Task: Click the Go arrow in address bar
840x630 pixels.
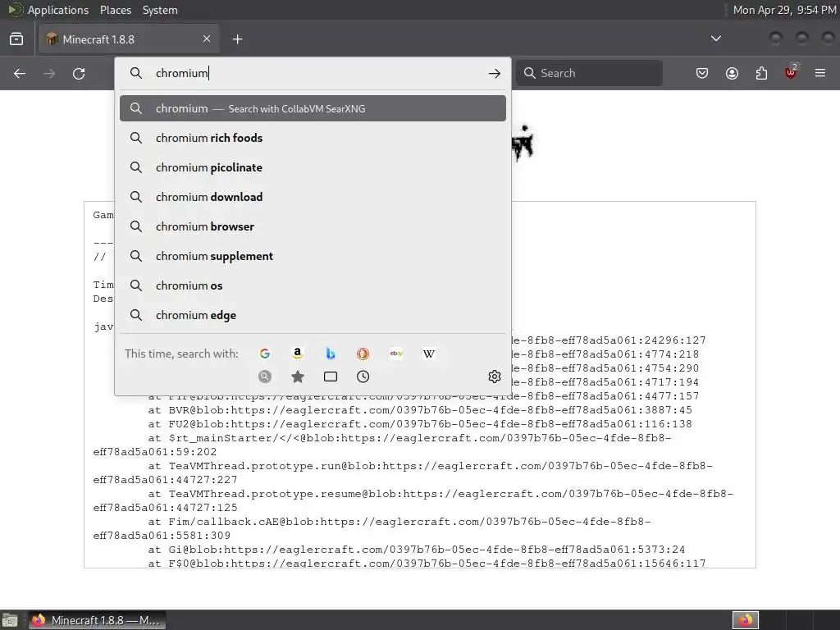Action: (x=495, y=73)
